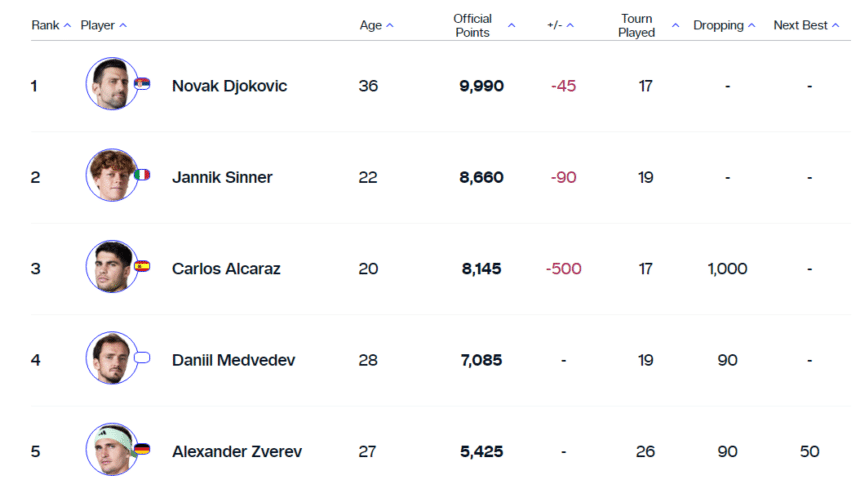860x484 pixels.
Task: Open Jannik Sinner's profile photo
Action: pos(110,176)
